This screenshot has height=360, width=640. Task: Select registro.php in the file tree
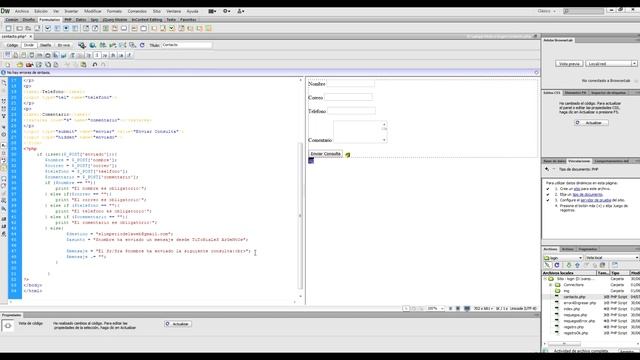pos(573,327)
